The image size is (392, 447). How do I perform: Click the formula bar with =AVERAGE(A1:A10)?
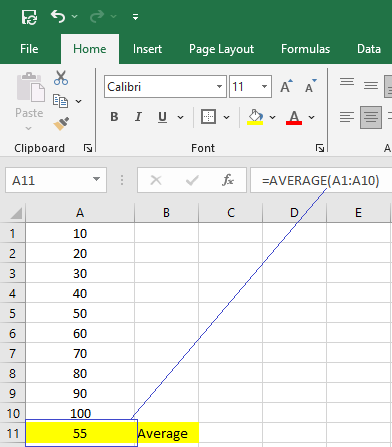[x=321, y=180]
